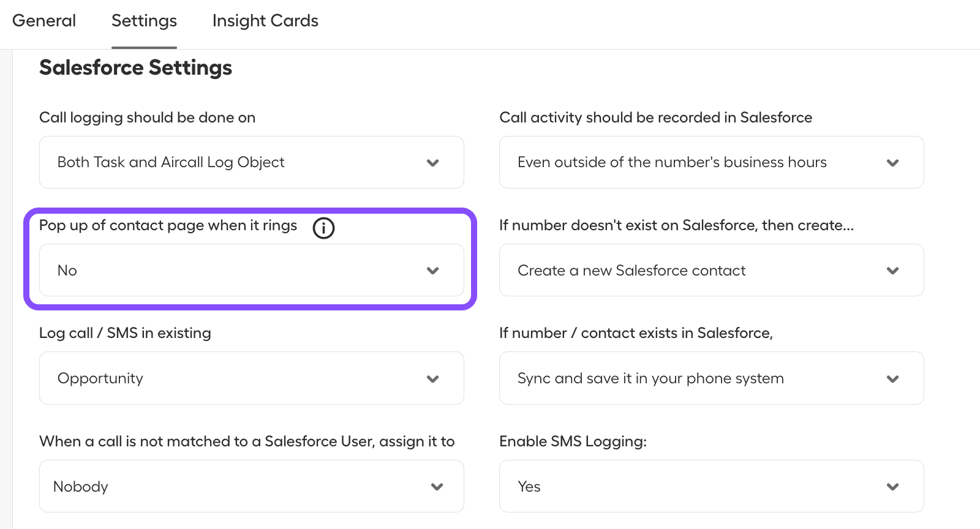Click the info icon next to pop up setting
Viewport: 980px width, 529px height.
323,228
